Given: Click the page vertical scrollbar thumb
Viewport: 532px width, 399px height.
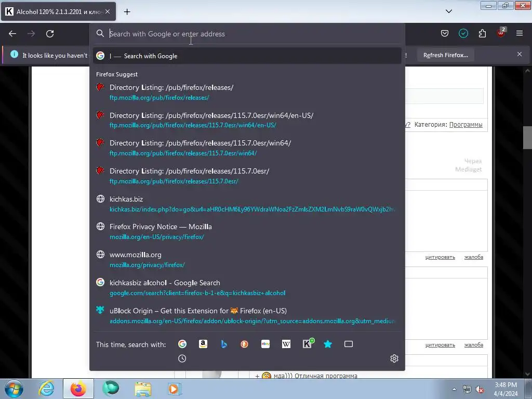Looking at the screenshot, I should [x=527, y=137].
